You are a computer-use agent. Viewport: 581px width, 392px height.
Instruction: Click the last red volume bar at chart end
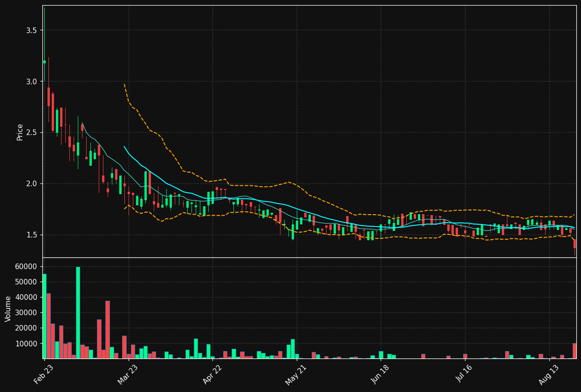click(574, 351)
